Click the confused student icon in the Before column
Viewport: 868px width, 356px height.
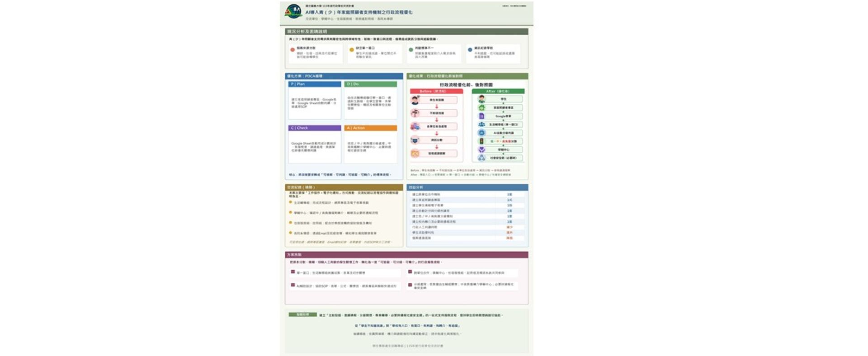point(415,100)
